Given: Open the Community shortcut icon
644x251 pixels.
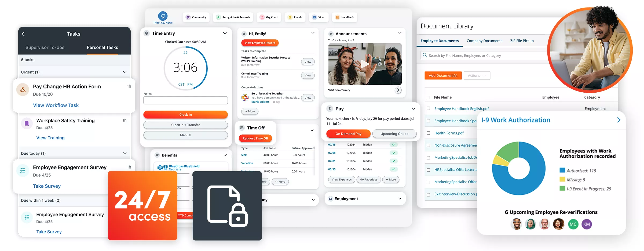Looking at the screenshot, I should (x=188, y=17).
